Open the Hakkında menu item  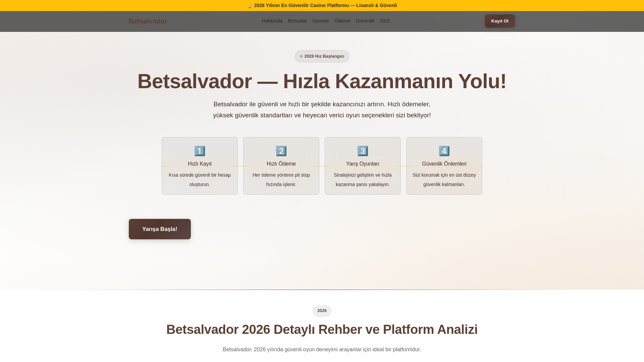272,21
